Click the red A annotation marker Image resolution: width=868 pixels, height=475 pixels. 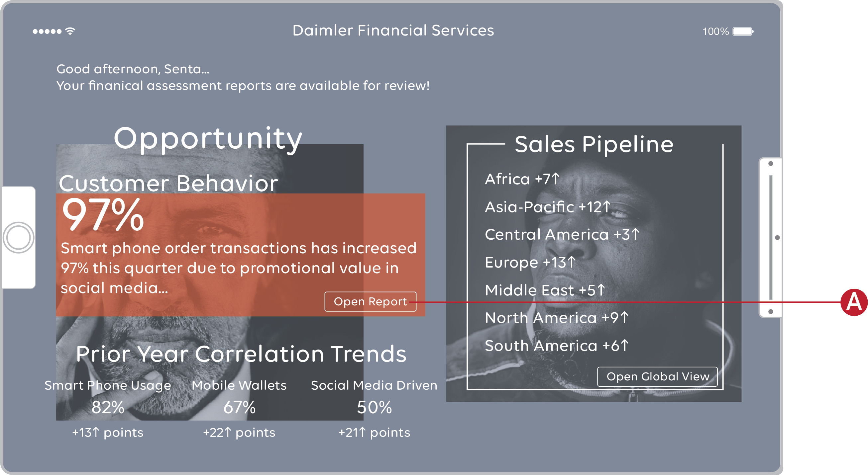pos(853,302)
